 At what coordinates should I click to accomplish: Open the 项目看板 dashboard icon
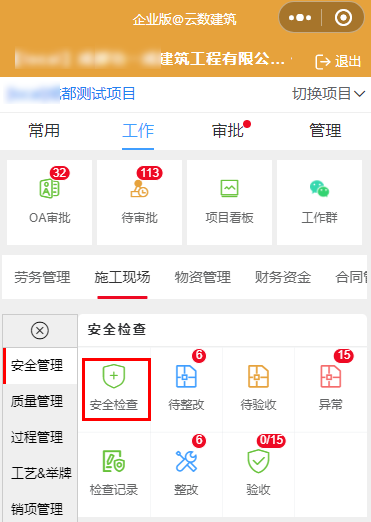229,188
